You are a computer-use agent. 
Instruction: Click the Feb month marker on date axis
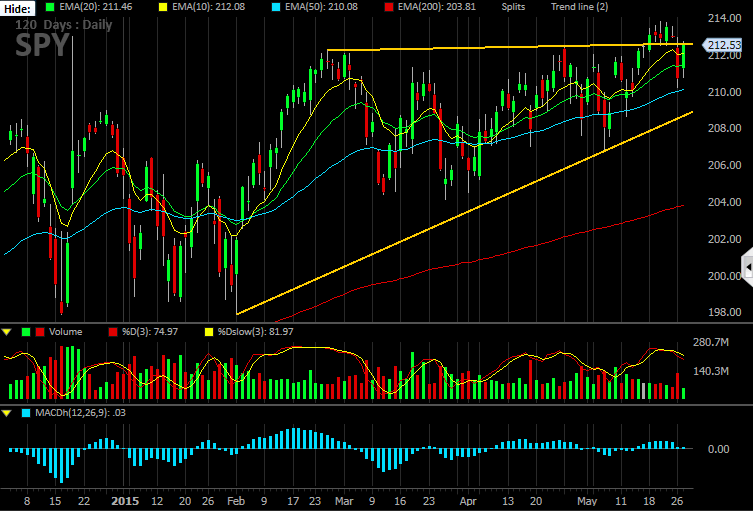(x=236, y=501)
